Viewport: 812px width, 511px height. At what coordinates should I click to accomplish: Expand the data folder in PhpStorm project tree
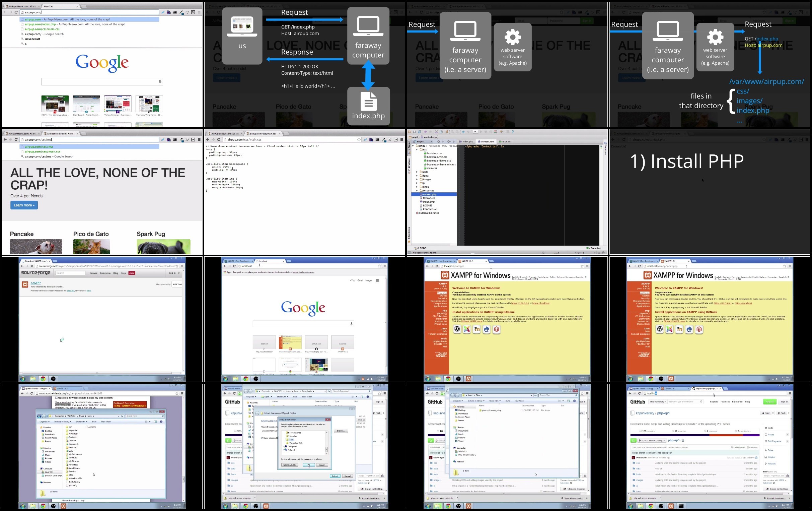click(417, 172)
